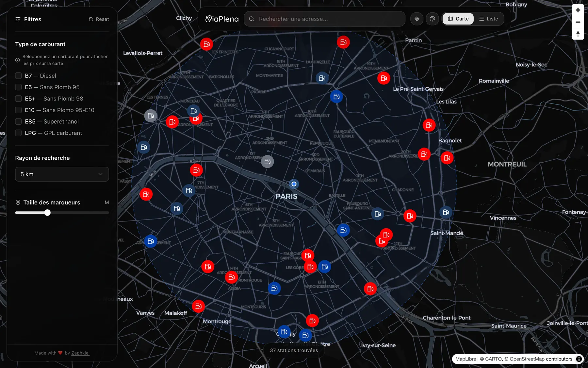Screen dimensions: 588x368
Task: Click the Reset filters button
Action: 99,19
